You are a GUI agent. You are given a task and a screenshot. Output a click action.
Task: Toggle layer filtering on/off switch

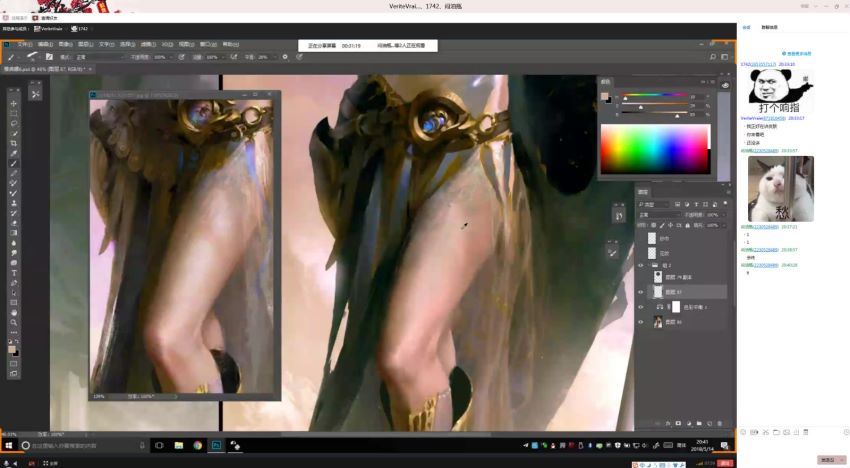(725, 204)
